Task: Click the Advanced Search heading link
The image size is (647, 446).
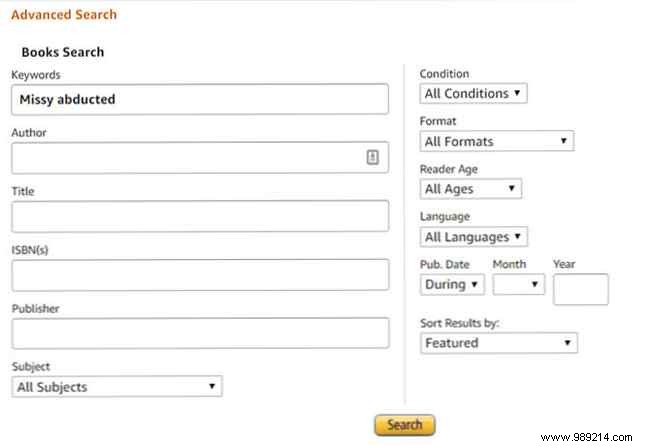Action: coord(63,15)
